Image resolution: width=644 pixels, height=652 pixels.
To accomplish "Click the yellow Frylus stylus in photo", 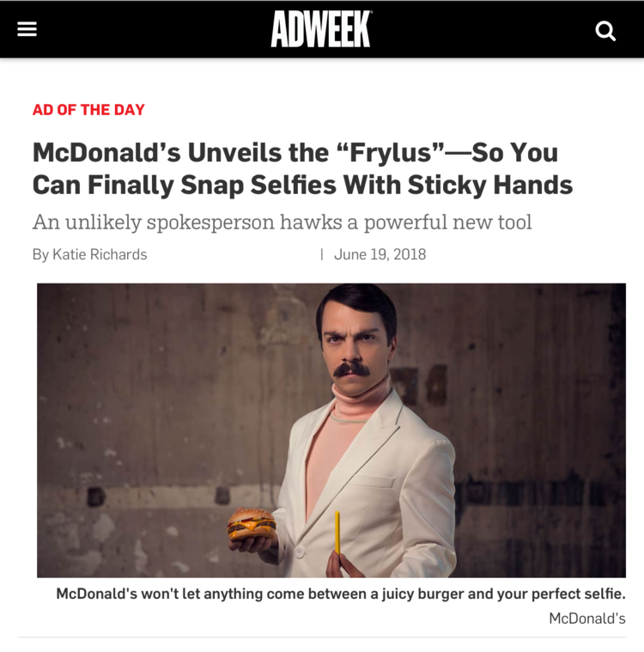I will [337, 533].
